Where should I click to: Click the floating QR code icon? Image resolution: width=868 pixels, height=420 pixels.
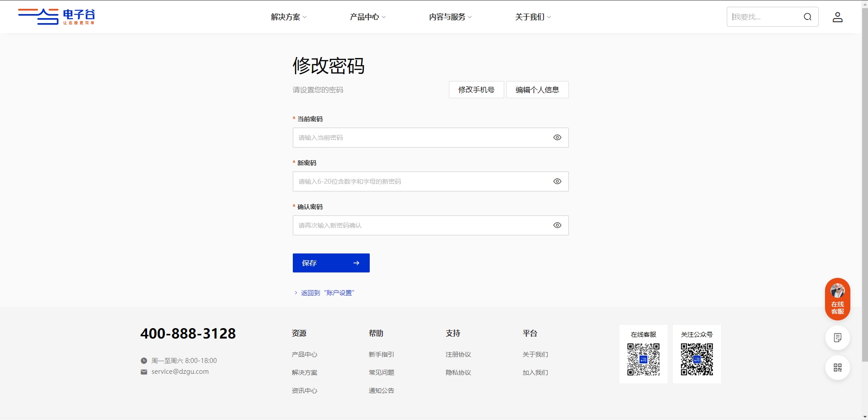coord(837,367)
